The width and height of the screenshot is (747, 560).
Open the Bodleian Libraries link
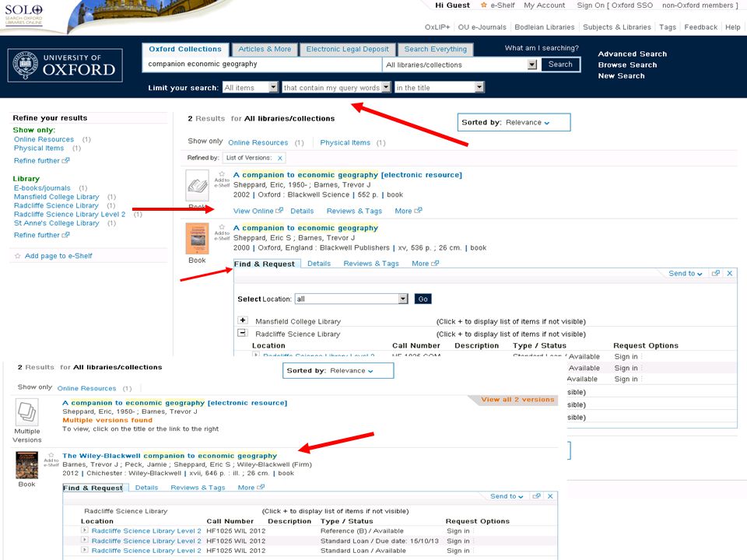click(x=544, y=27)
